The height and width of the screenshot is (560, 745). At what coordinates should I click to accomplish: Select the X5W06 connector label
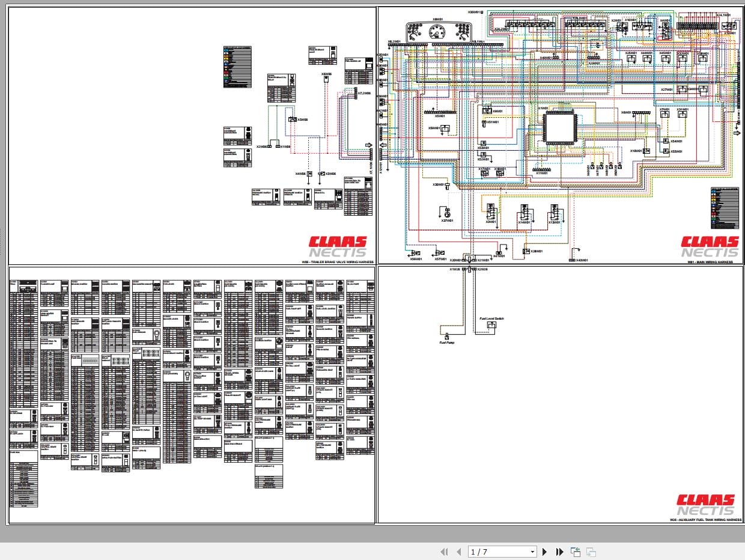tap(302, 120)
